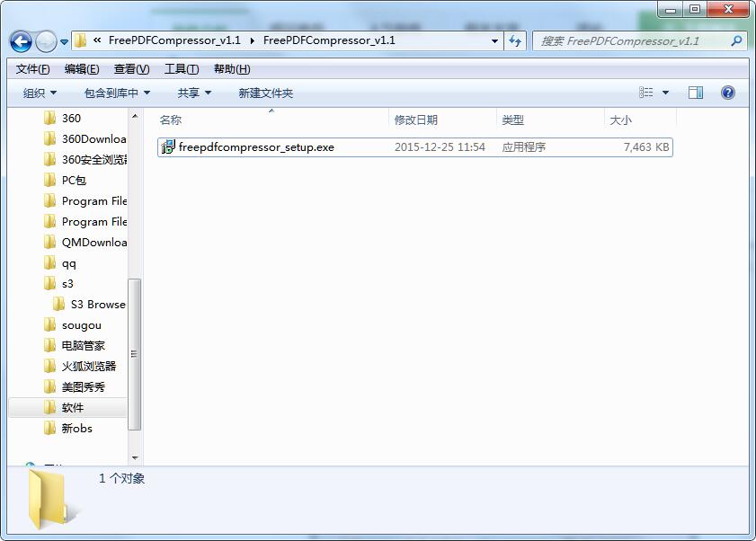
Task: Select the qq folder in the tree
Action: pyautogui.click(x=69, y=263)
